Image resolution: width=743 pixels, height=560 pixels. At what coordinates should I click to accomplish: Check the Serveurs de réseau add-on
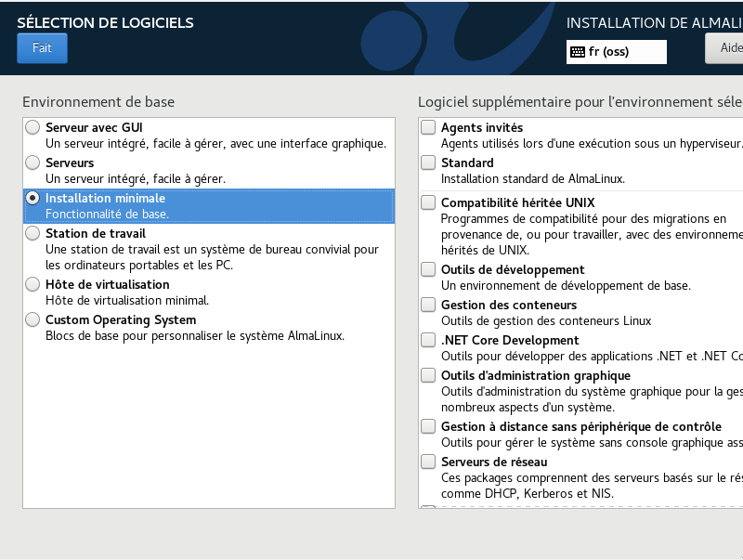[x=428, y=462]
